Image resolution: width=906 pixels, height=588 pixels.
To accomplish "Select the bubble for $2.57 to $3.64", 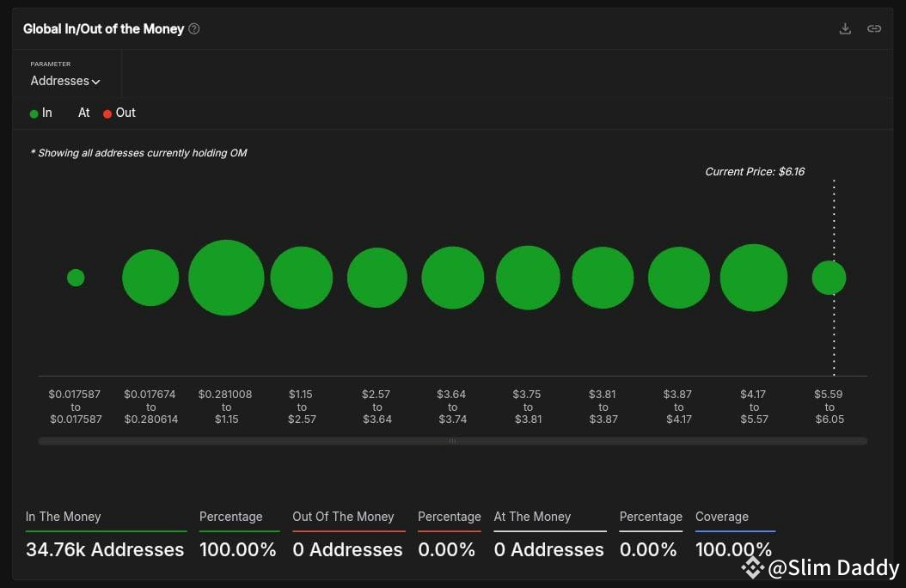I will 377,278.
